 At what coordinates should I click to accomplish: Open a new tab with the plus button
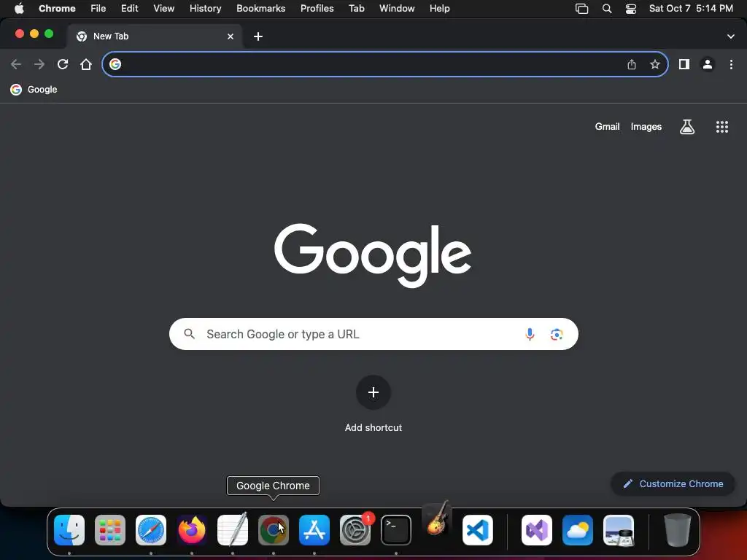[x=258, y=36]
